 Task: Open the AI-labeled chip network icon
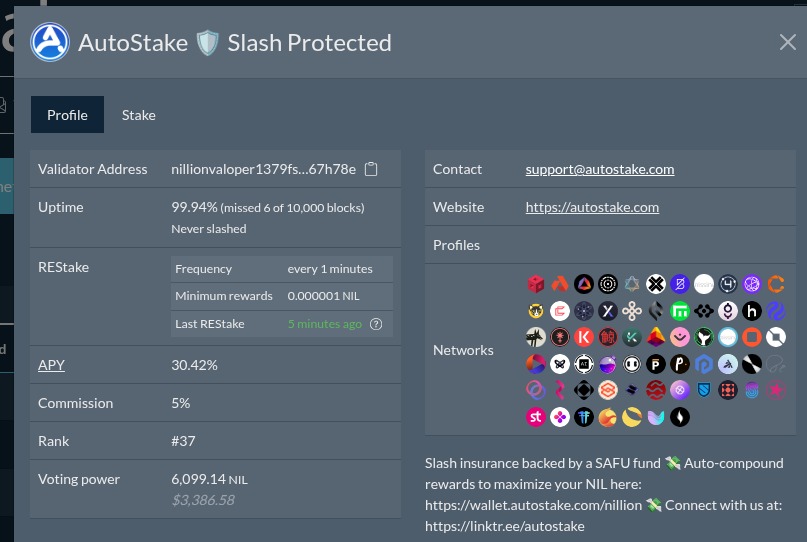pyautogui.click(x=584, y=364)
